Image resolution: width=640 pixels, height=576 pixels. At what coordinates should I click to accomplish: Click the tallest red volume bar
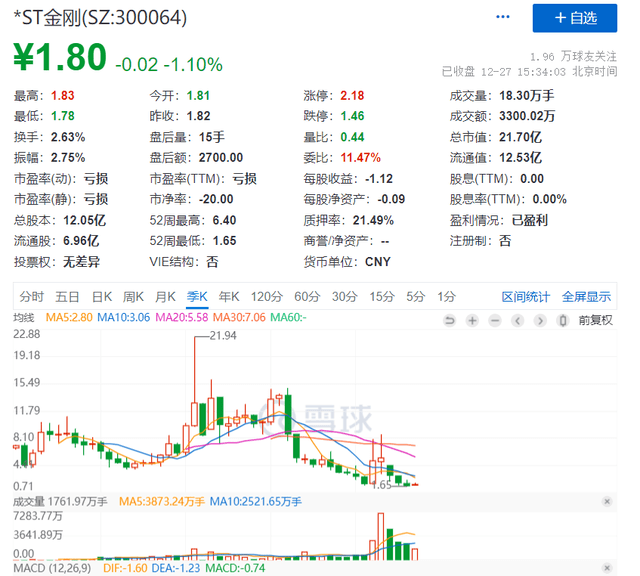(x=381, y=536)
